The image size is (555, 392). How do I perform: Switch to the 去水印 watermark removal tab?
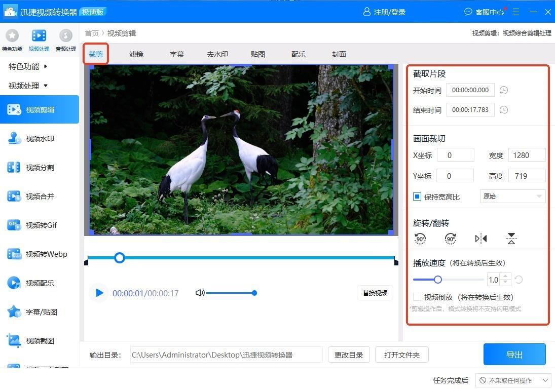point(217,54)
